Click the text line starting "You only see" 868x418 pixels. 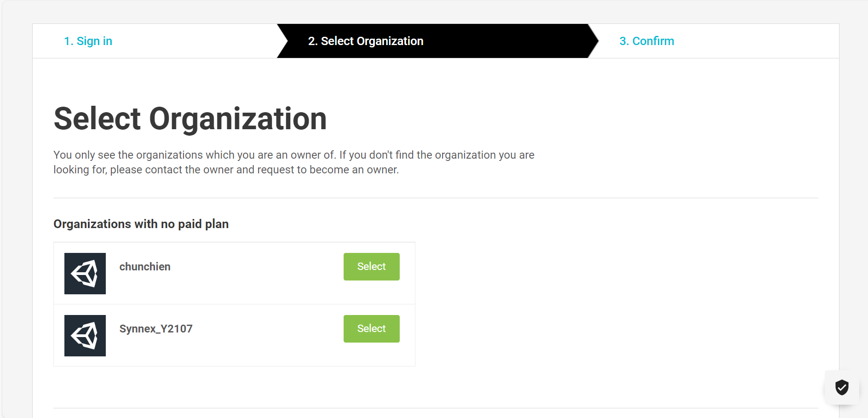point(293,155)
